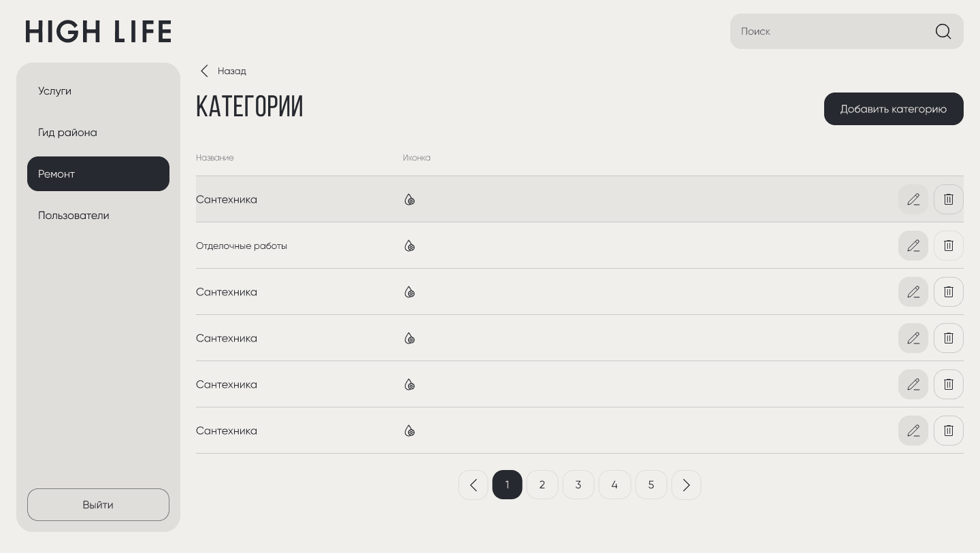Click trash icon in first Сантехника row
The width and height of the screenshot is (980, 553).
pyautogui.click(x=948, y=199)
